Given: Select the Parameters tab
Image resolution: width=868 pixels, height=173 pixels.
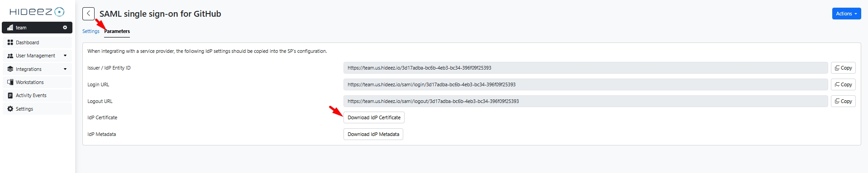Looking at the screenshot, I should (x=117, y=31).
